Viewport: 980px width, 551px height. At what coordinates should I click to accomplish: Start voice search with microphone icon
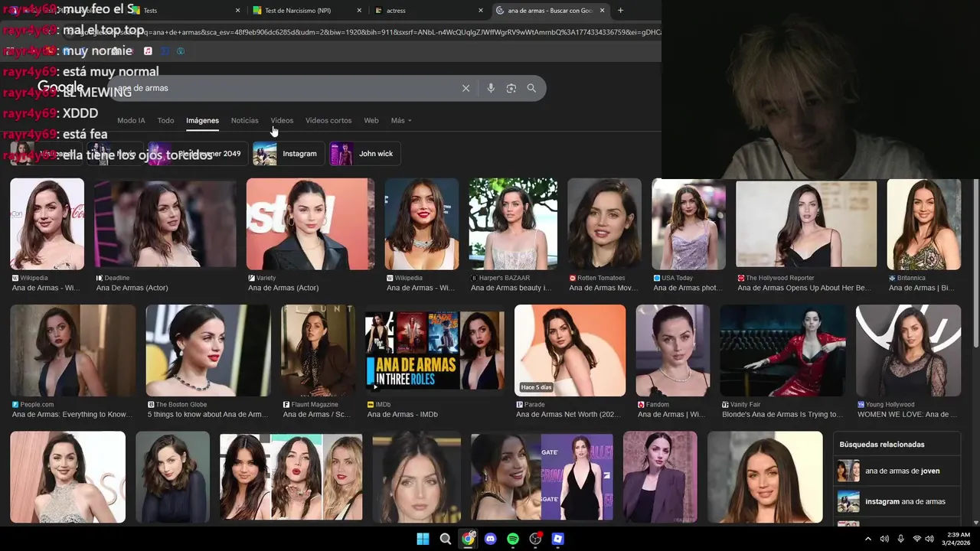click(491, 88)
